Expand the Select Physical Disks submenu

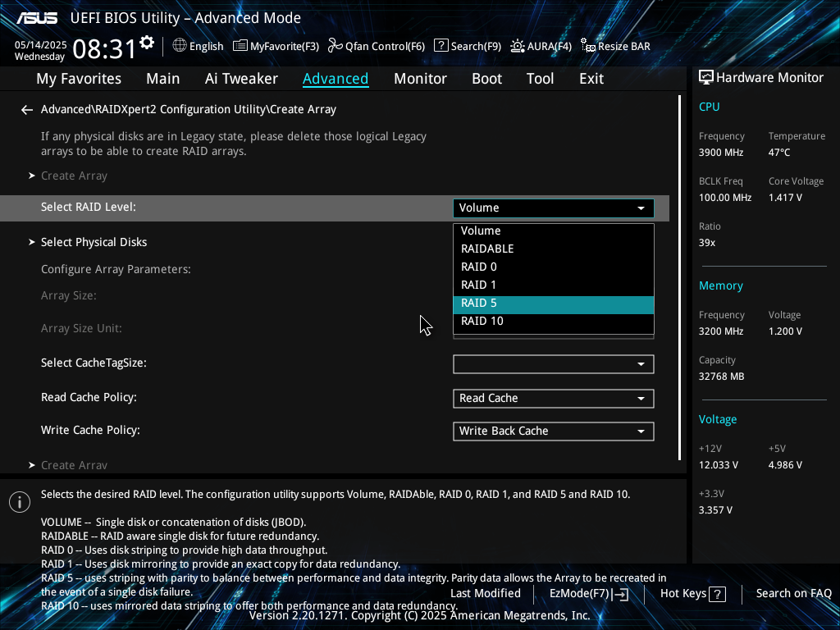pyautogui.click(x=94, y=243)
